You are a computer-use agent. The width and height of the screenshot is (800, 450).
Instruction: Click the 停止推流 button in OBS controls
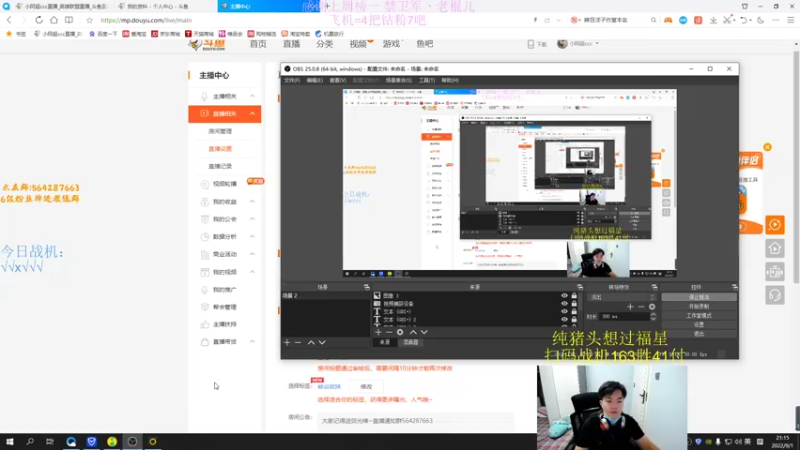coord(699,297)
